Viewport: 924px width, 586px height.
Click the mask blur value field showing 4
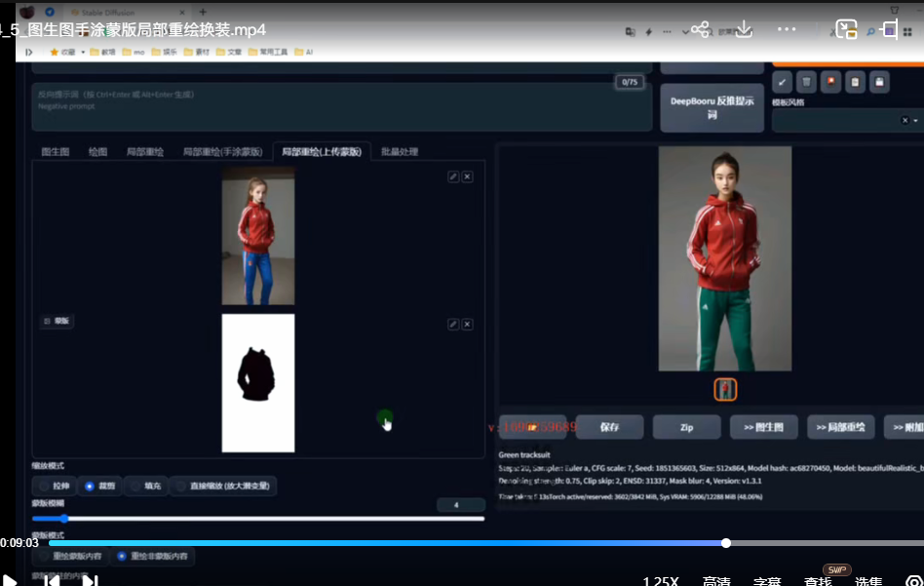pos(461,505)
